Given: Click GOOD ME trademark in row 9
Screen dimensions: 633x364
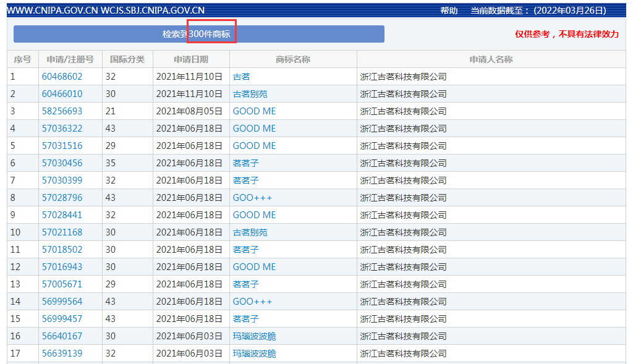Looking at the screenshot, I should (254, 215).
